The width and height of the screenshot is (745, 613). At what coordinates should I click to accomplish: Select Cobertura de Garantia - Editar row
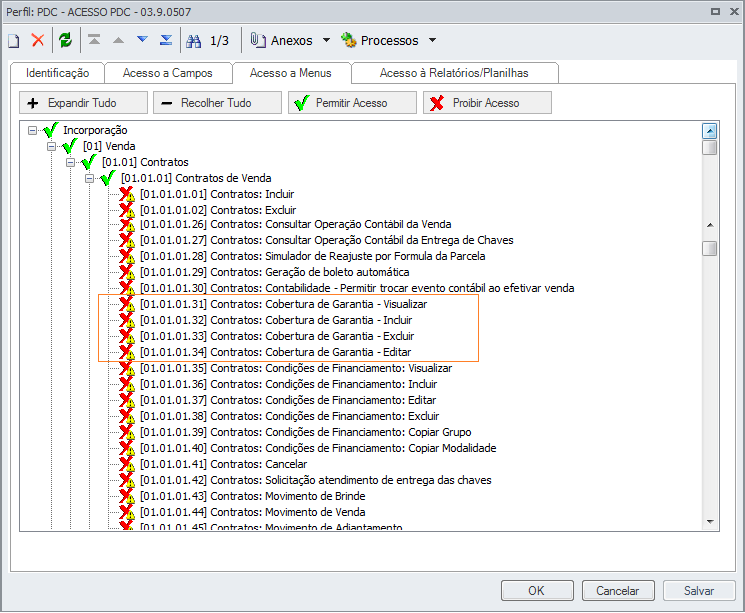click(x=276, y=352)
